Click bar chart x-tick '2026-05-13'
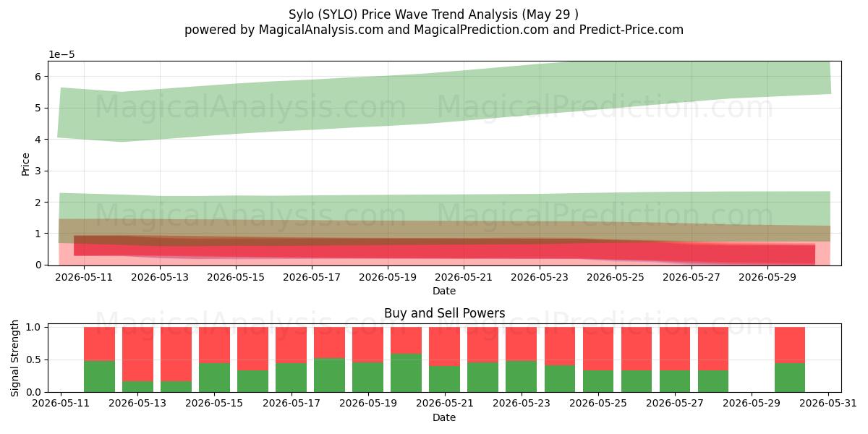 click(x=138, y=403)
